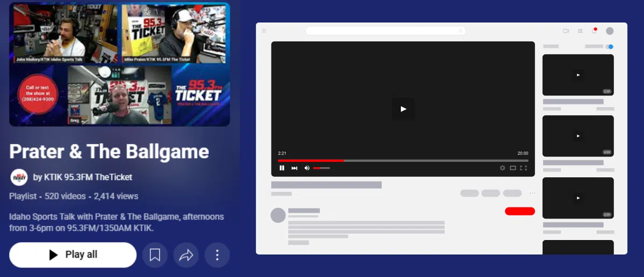Mute the mock player volume icon
644x277 pixels.
tap(307, 168)
